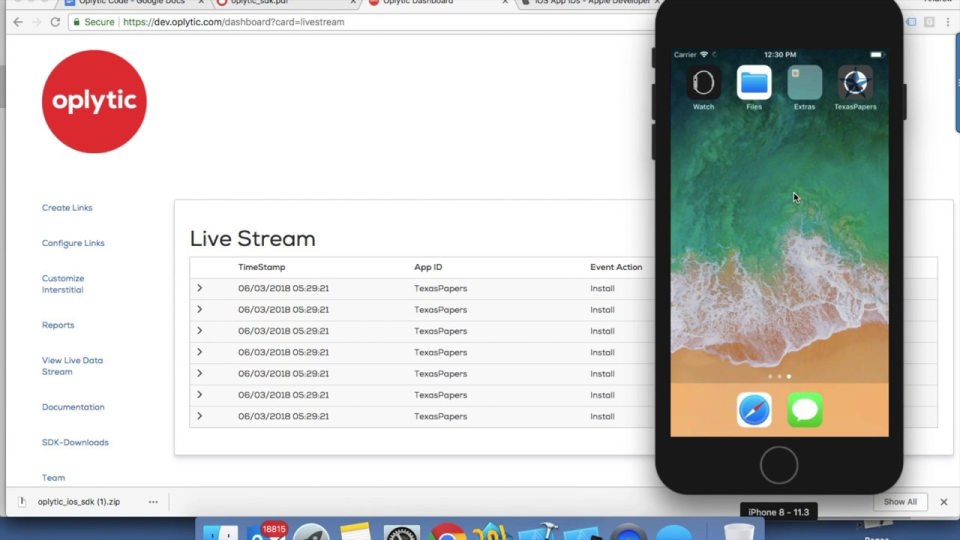Viewport: 960px width, 540px height.
Task: Open Google Chrome from the dock
Action: tap(447, 531)
